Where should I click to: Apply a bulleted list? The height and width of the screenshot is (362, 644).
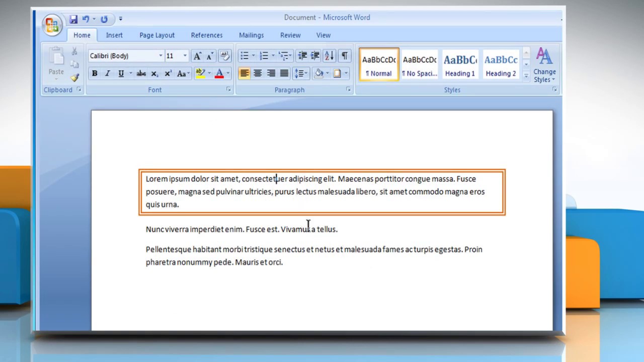point(245,56)
